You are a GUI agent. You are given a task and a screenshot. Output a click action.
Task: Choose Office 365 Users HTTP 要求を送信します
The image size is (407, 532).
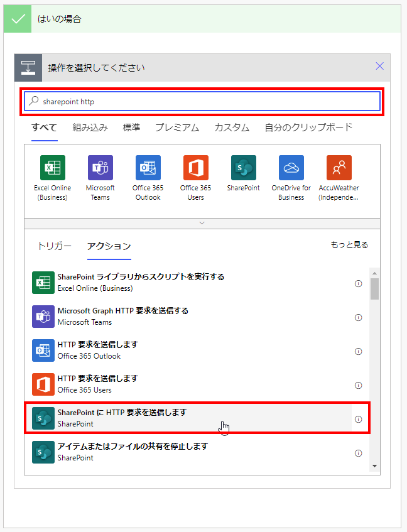click(192, 384)
